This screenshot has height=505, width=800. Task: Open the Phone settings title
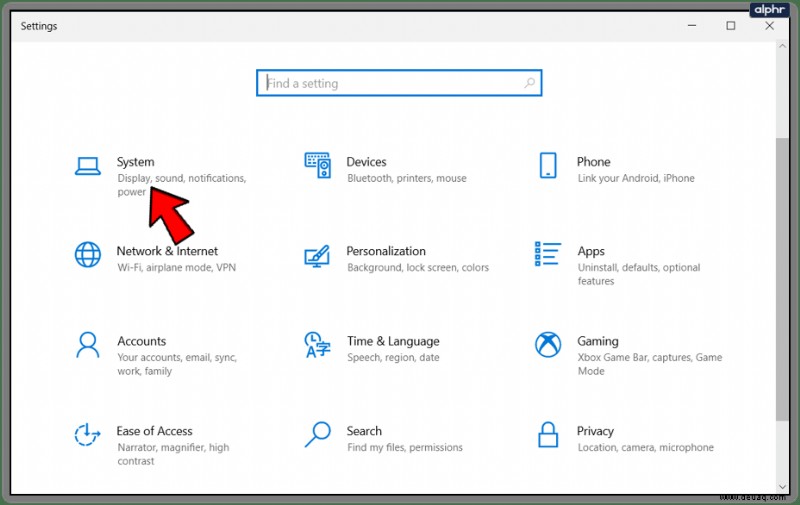tap(593, 162)
